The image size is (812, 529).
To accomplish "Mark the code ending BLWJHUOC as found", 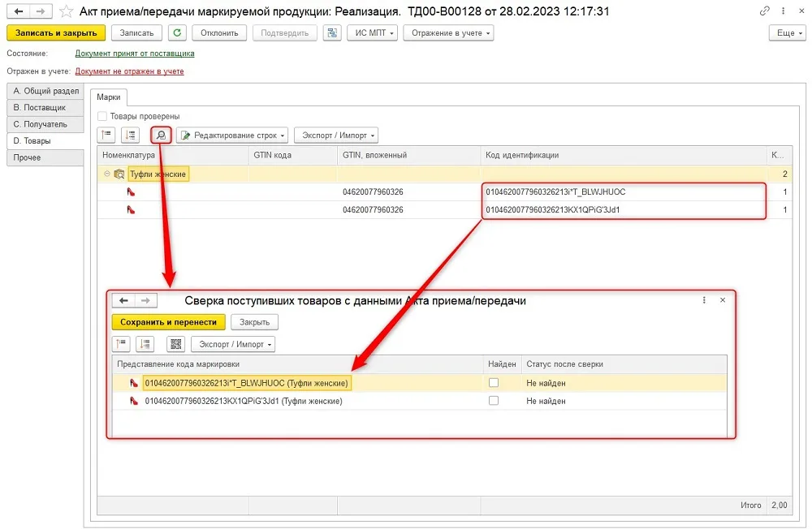I will coord(494,382).
